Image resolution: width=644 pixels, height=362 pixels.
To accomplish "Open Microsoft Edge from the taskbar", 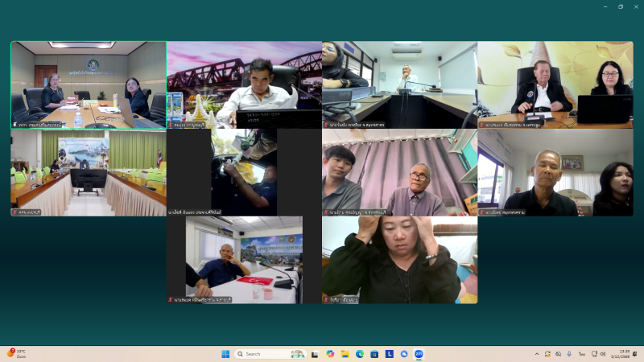I will 360,354.
